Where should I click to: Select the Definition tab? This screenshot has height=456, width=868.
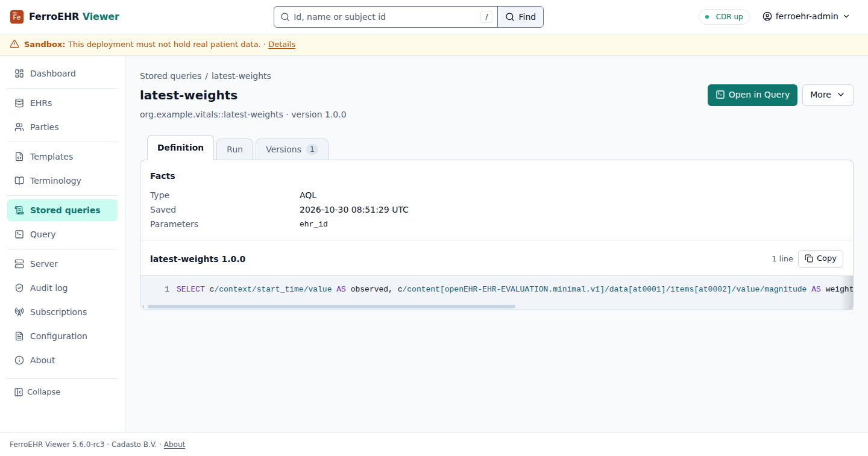click(180, 148)
